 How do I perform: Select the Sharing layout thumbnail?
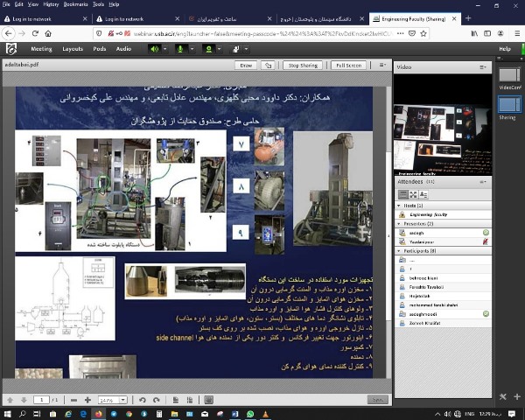tap(509, 104)
